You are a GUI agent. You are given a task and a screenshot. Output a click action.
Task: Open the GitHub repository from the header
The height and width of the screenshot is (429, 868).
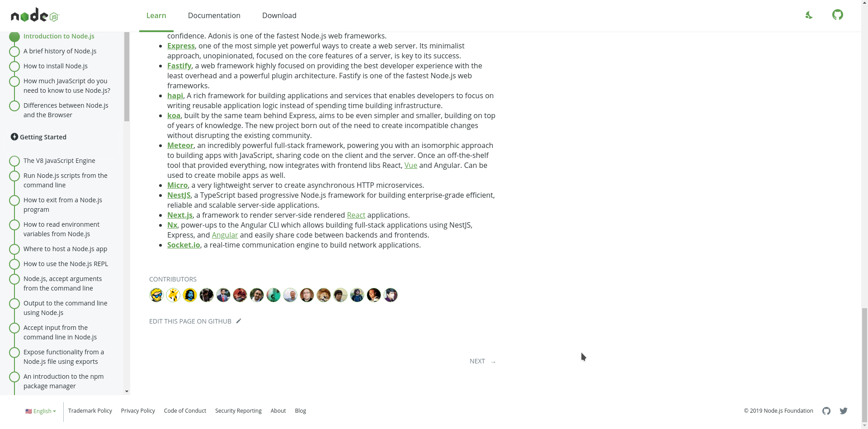838,15
